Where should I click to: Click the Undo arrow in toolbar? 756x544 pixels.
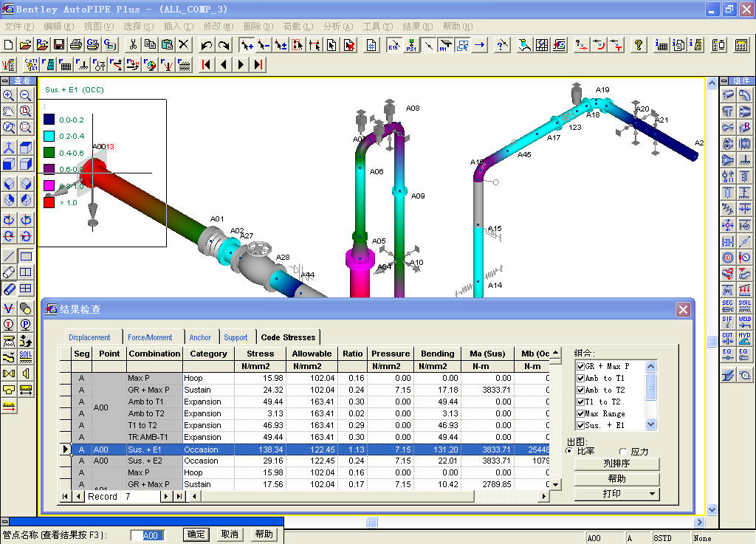point(207,45)
